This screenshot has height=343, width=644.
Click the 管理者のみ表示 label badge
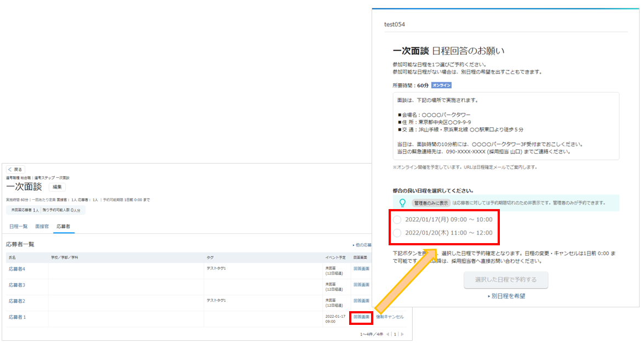[x=431, y=203]
